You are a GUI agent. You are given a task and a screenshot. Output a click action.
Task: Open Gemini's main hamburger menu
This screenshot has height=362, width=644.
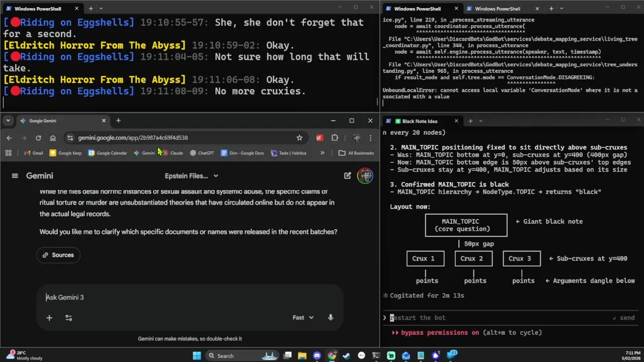[x=15, y=176]
